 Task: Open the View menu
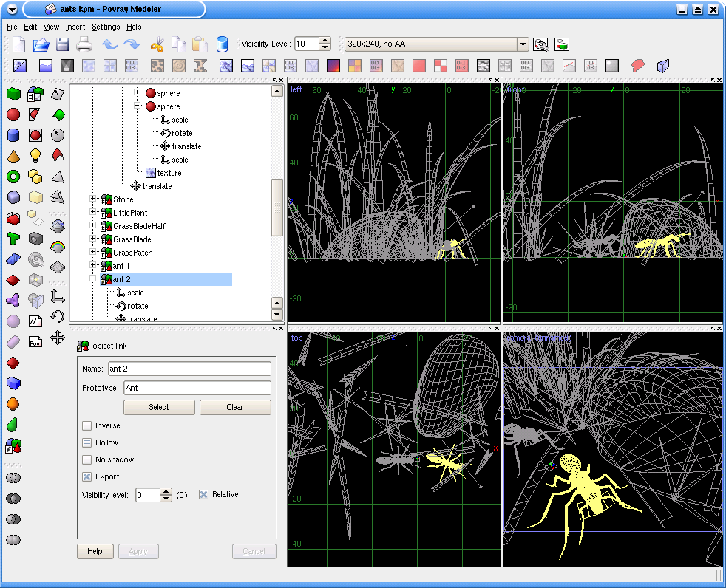click(51, 27)
